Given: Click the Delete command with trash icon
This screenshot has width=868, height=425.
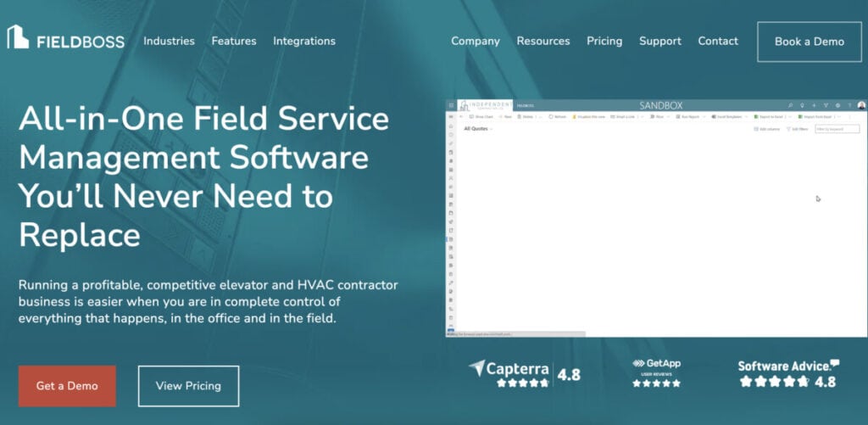Looking at the screenshot, I should point(525,116).
